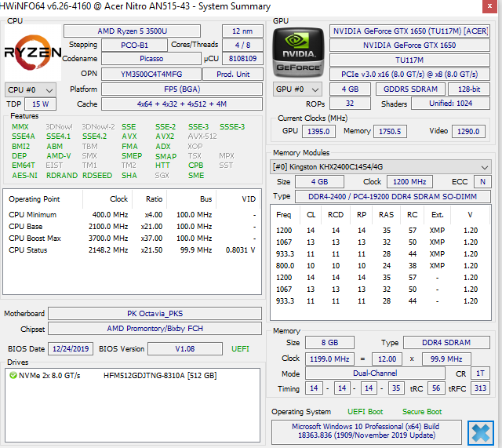Click the RDSEED feature label
Screen dimensions: 502x448
pos(97,176)
